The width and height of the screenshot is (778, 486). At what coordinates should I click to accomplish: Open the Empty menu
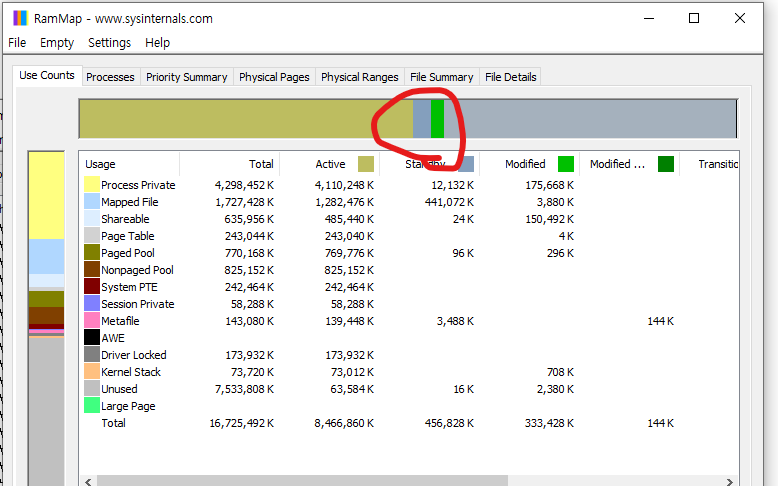point(57,43)
